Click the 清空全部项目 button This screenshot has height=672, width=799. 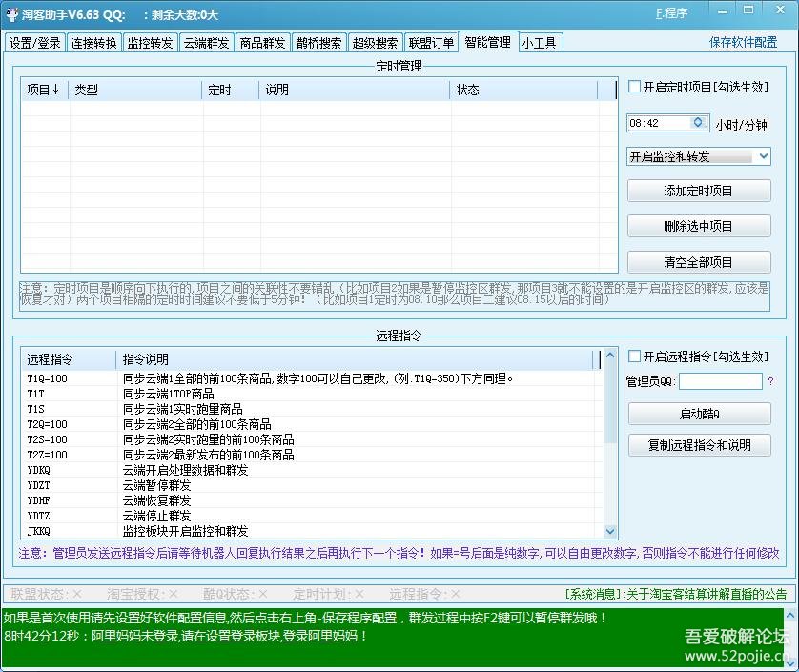[699, 262]
